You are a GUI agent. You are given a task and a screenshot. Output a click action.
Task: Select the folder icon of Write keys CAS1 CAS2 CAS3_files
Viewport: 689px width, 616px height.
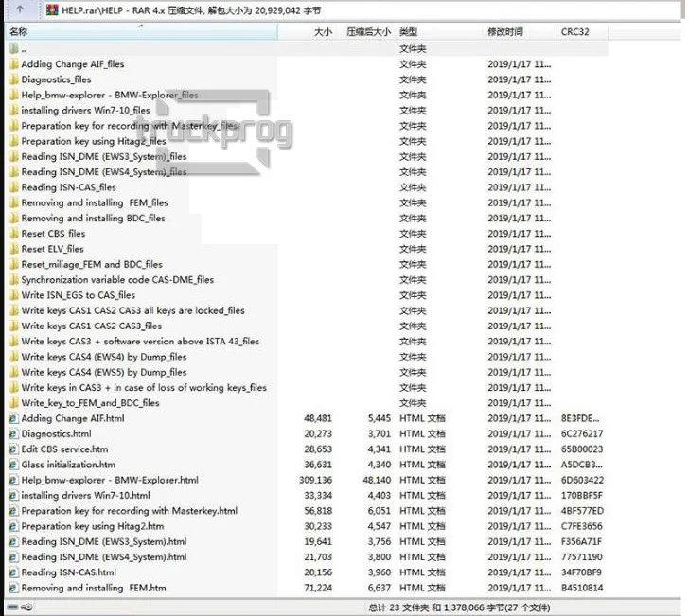point(13,326)
